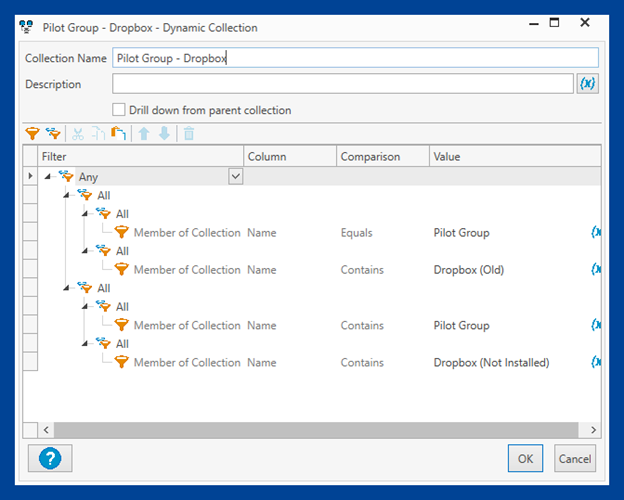Click the Filter column header
The height and width of the screenshot is (500, 624).
click(140, 156)
